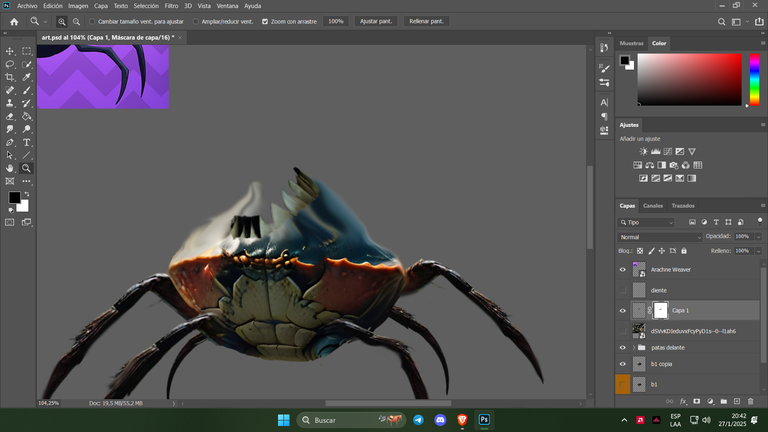Viewport: 768px width, 432px height.
Task: Switch to the Canales tab
Action: tap(652, 206)
